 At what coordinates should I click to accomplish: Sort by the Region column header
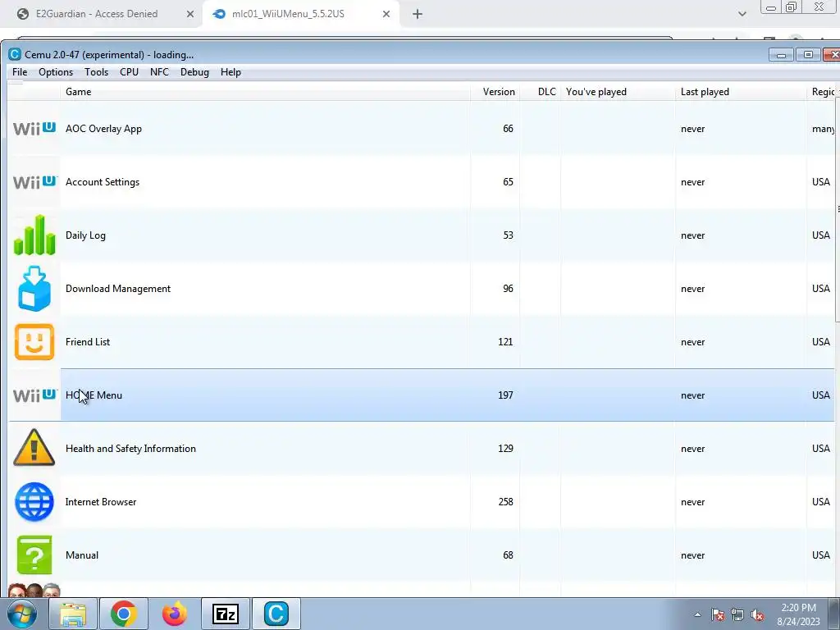[822, 92]
